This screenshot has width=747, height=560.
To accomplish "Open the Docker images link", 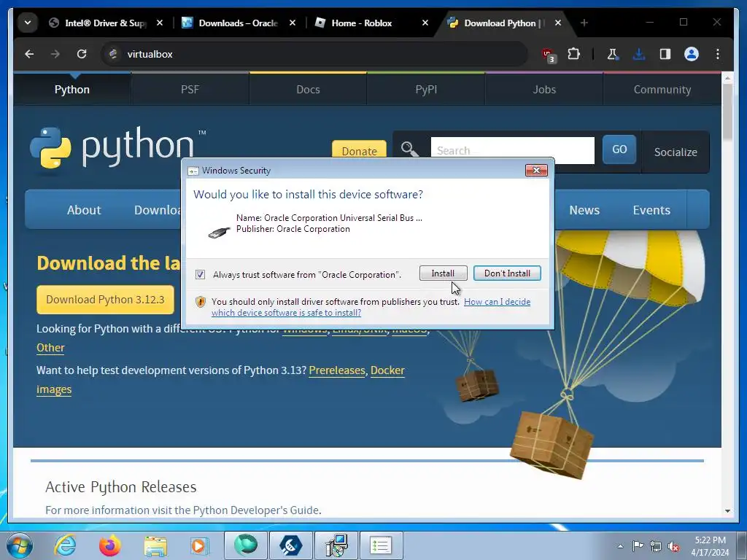I will pos(387,370).
